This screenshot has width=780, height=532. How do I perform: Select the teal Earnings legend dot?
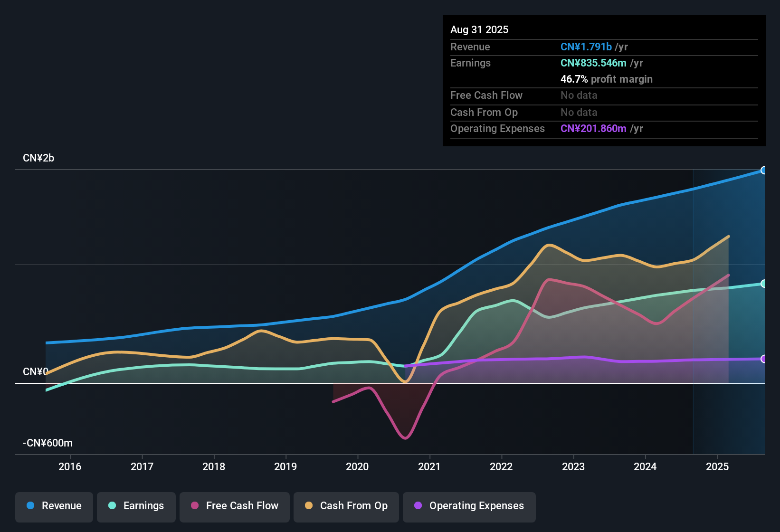[x=112, y=506]
